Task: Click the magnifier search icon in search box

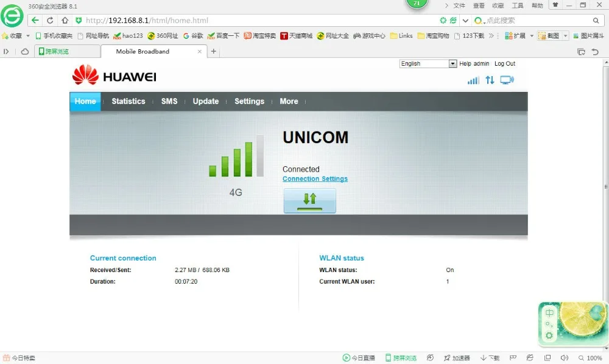Action: coord(596,20)
